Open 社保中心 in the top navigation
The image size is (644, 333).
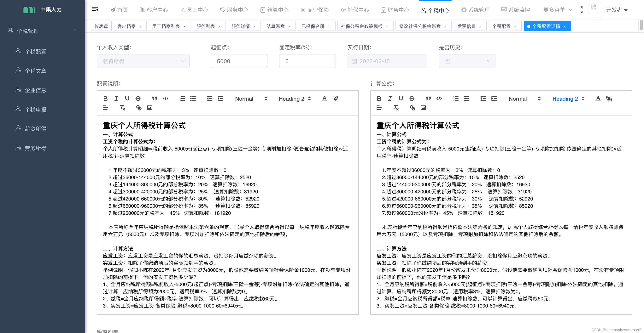point(355,10)
